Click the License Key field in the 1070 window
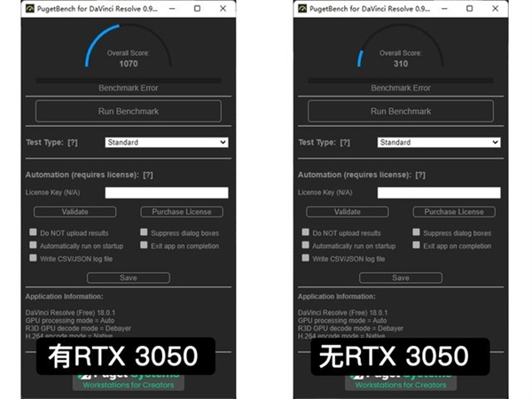The width and height of the screenshot is (532, 399). tap(166, 192)
